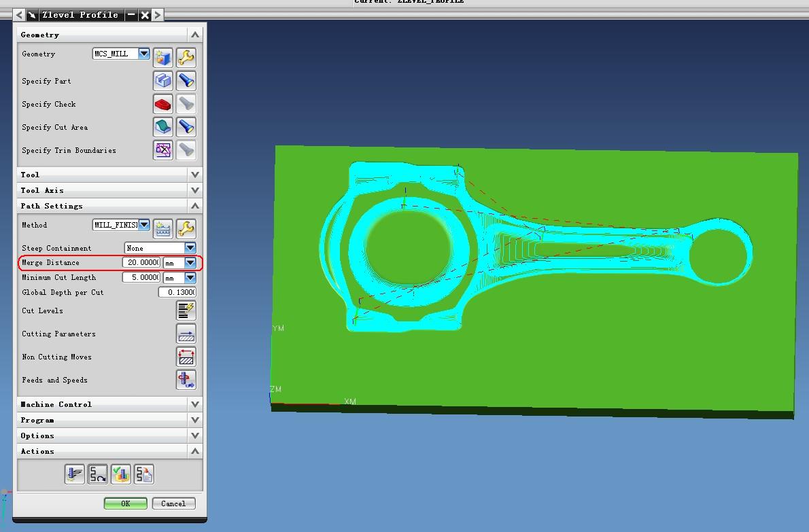The image size is (809, 532).
Task: Click the List tool path icon
Action: pos(144,474)
